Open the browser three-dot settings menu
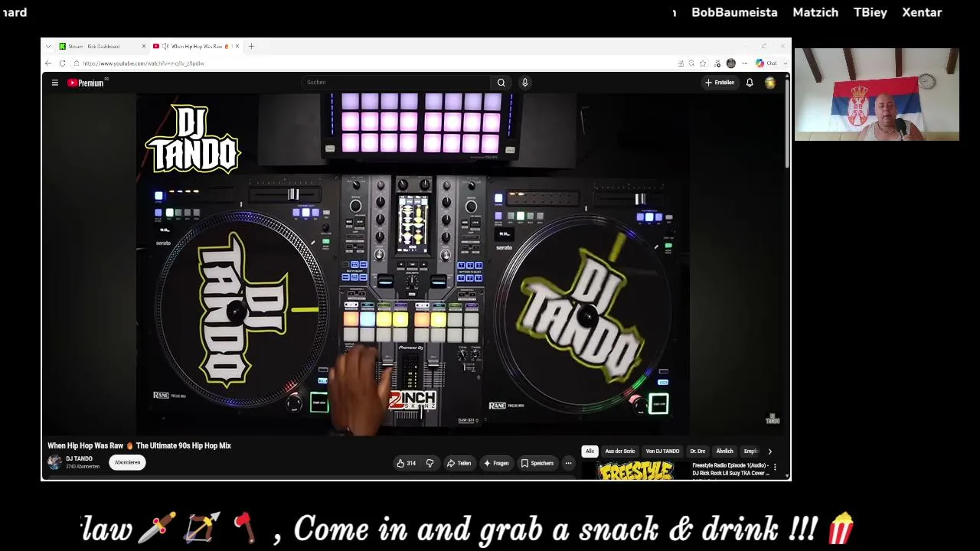This screenshot has height=551, width=980. pos(744,64)
